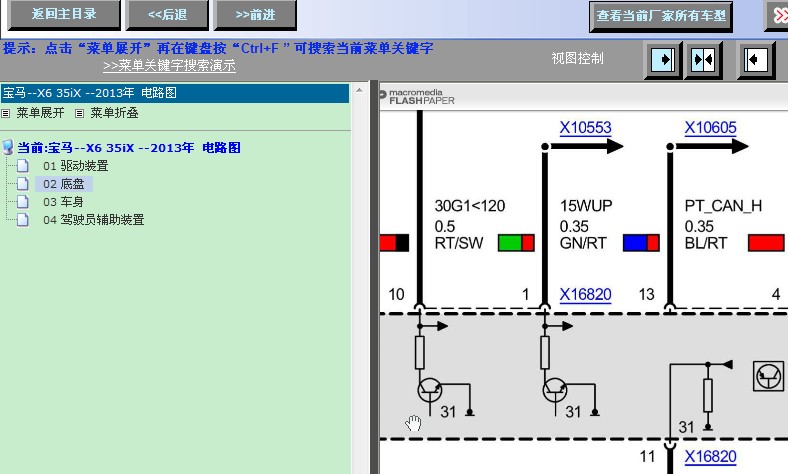Click the BL/RT wire color text

pyautogui.click(x=706, y=243)
